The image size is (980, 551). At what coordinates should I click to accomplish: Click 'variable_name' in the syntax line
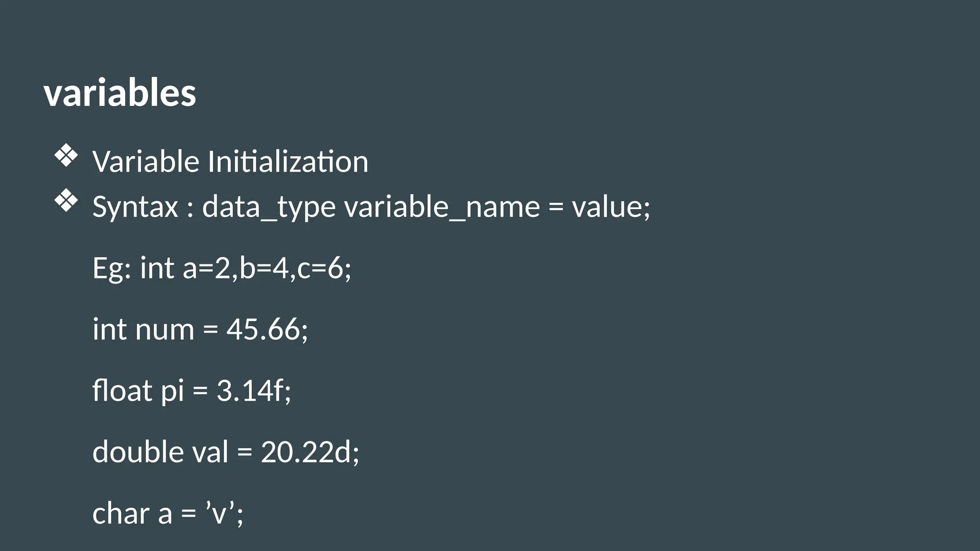coord(442,207)
